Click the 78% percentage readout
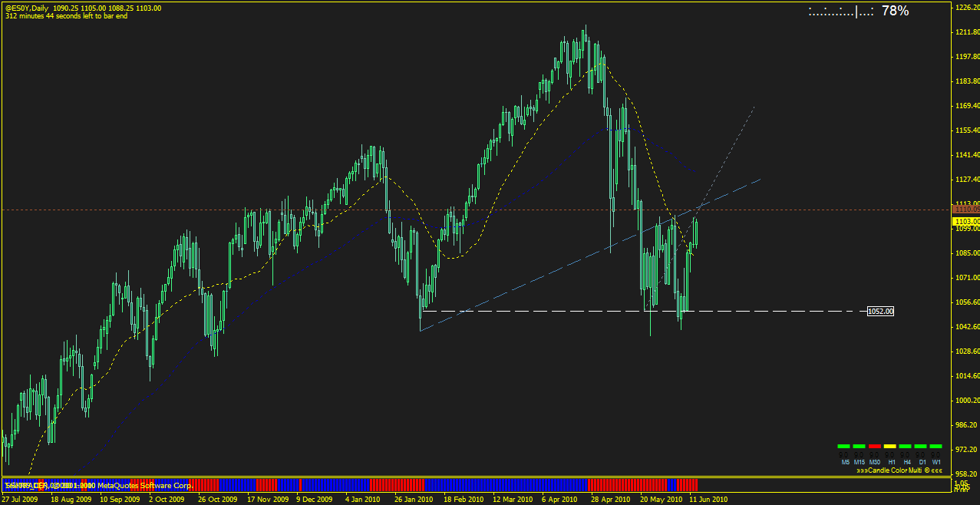The width and height of the screenshot is (980, 505). click(x=895, y=11)
